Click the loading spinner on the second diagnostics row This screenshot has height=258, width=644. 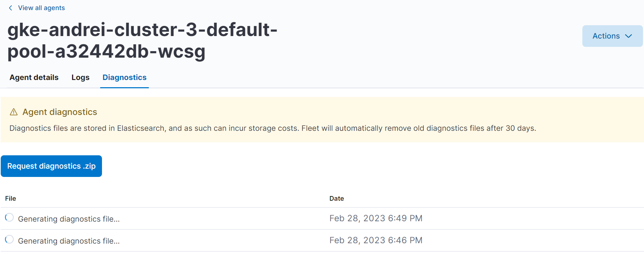[x=9, y=240]
